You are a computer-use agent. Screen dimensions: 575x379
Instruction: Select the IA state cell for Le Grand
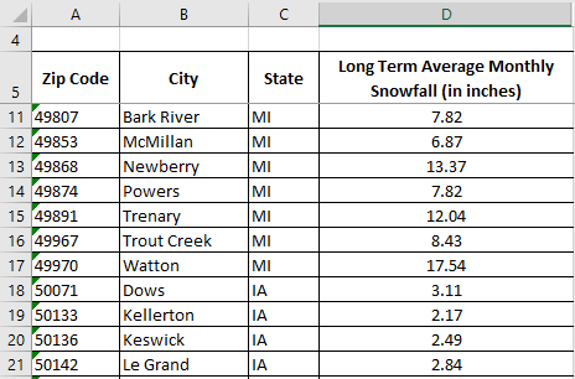pos(283,364)
